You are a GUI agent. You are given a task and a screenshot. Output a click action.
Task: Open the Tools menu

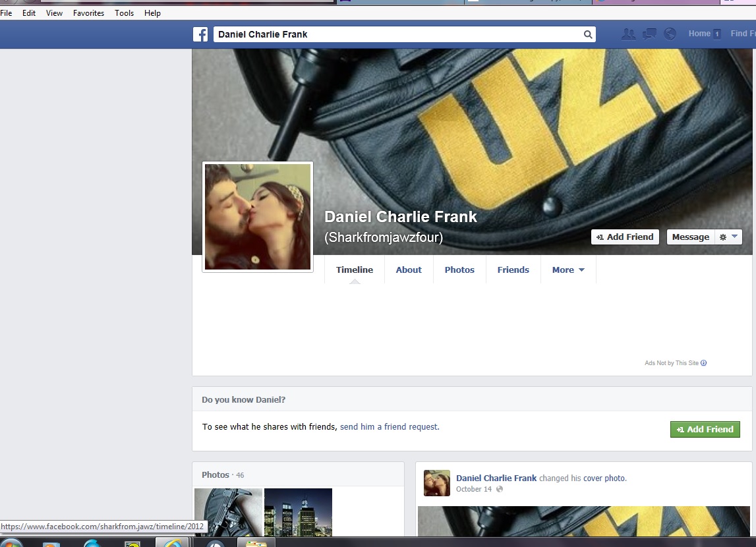click(125, 13)
